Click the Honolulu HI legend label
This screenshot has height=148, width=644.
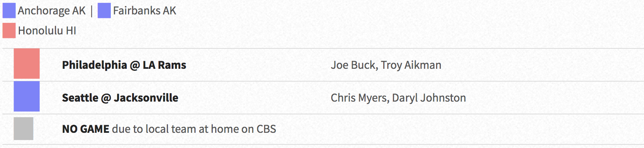[x=47, y=30]
